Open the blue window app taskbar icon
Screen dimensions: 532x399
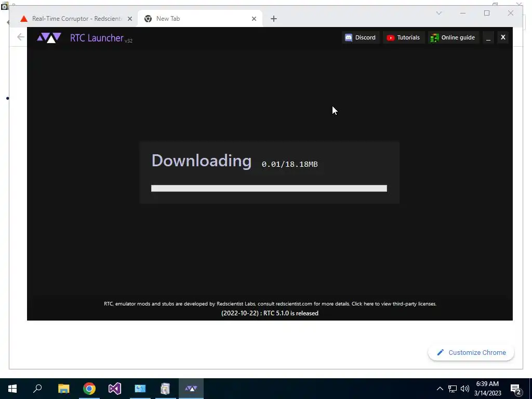pyautogui.click(x=140, y=389)
